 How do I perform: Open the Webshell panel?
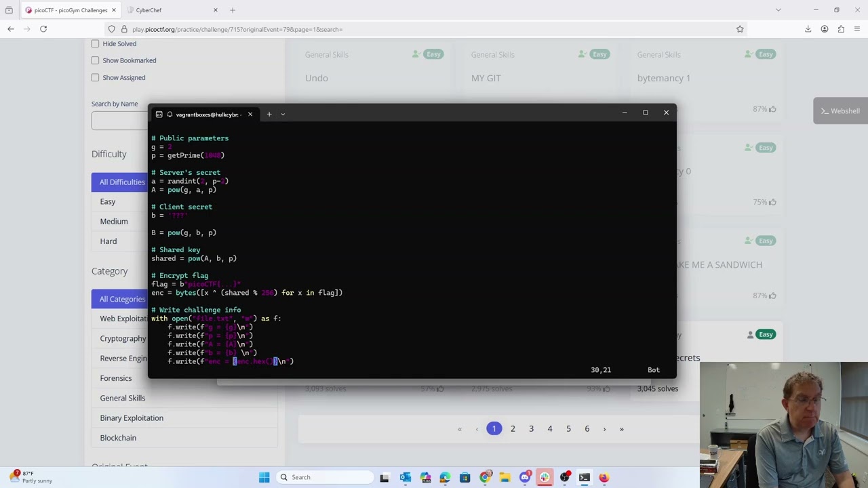pyautogui.click(x=841, y=110)
